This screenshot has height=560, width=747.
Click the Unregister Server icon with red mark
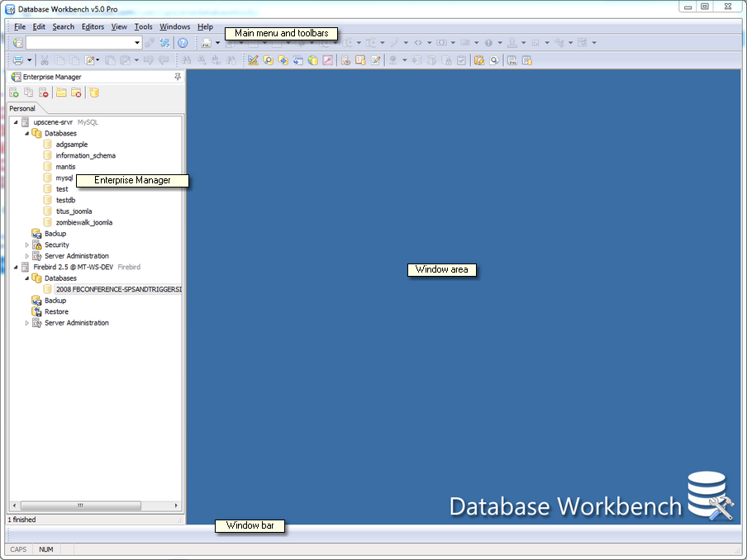pos(44,93)
